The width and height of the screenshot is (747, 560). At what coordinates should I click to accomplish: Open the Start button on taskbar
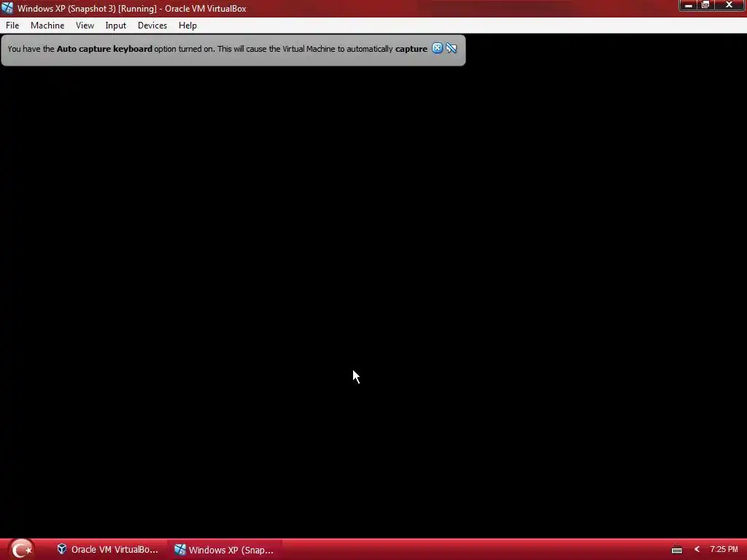(x=21, y=549)
